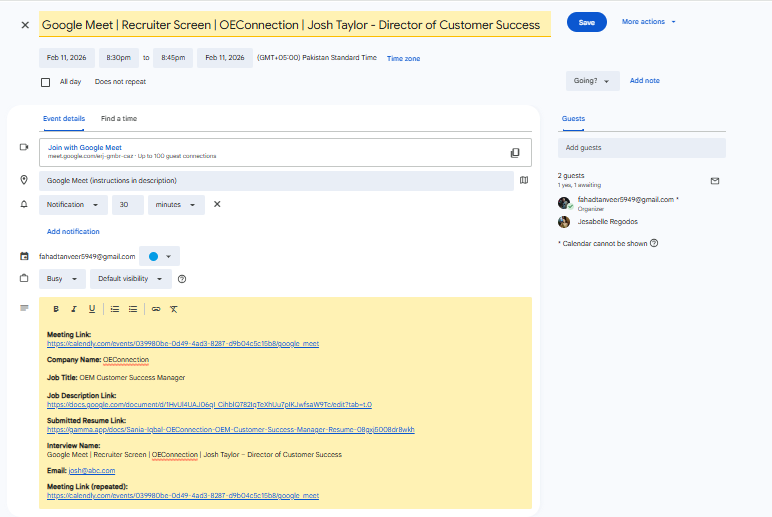The image size is (772, 517).
Task: Click the briefcase availability icon
Action: (24, 278)
